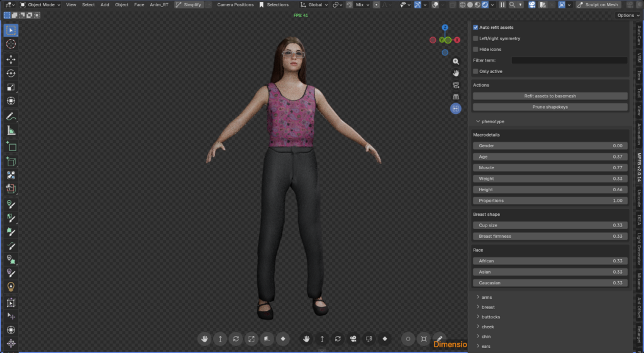Image resolution: width=644 pixels, height=353 pixels.
Task: Click the Filter term input field
Action: coord(569,60)
